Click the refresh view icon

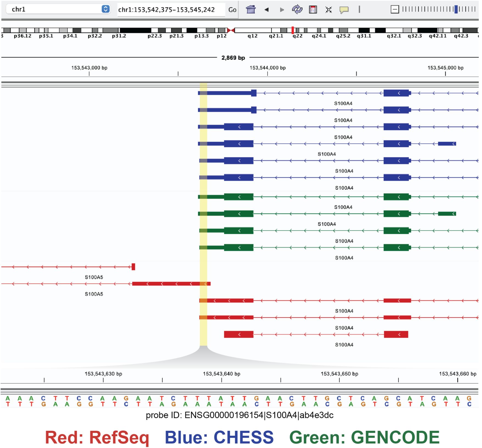coord(297,10)
